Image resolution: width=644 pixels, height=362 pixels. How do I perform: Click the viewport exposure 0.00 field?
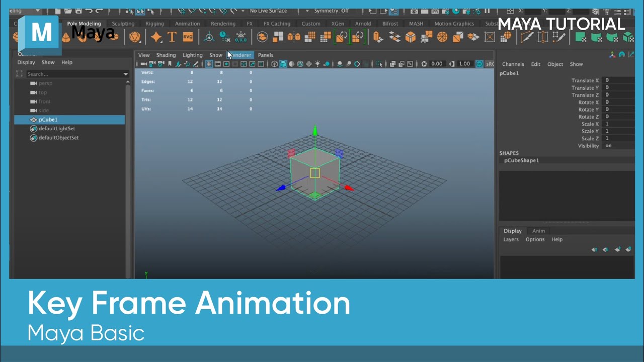click(437, 64)
